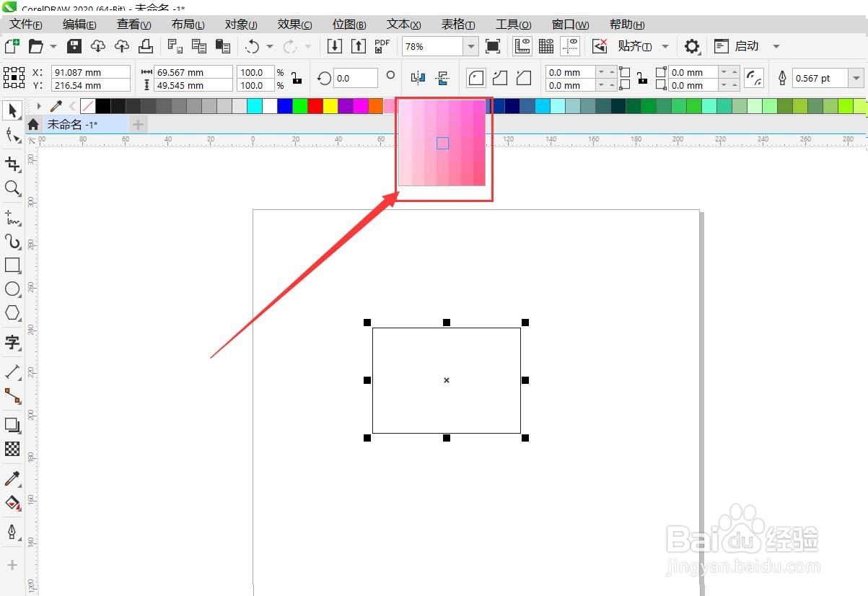Click the 启动 launcher button
868x596 pixels.
click(737, 46)
